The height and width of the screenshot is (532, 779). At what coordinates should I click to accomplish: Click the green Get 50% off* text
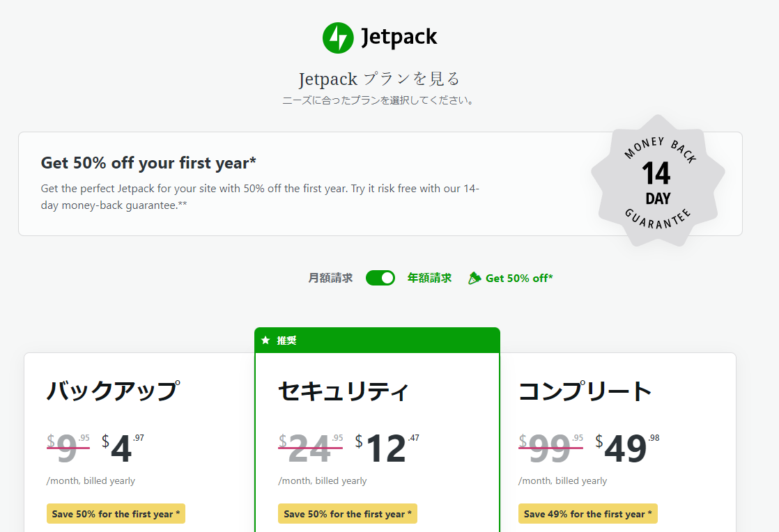[519, 279]
